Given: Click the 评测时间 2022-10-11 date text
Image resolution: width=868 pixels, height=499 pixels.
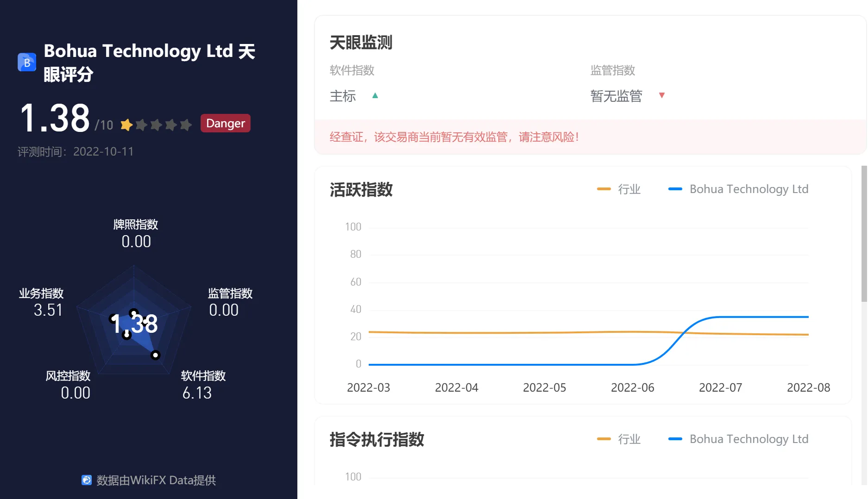Looking at the screenshot, I should [75, 152].
